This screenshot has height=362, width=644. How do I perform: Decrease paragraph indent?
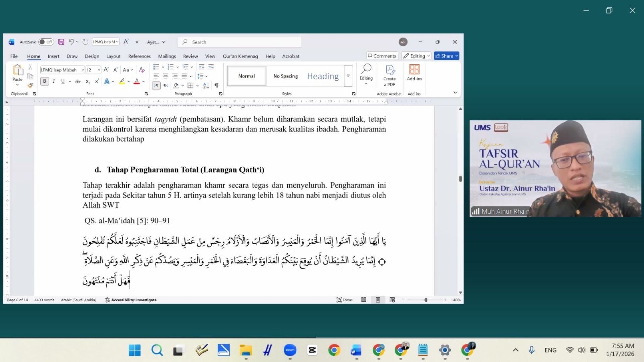[201, 67]
